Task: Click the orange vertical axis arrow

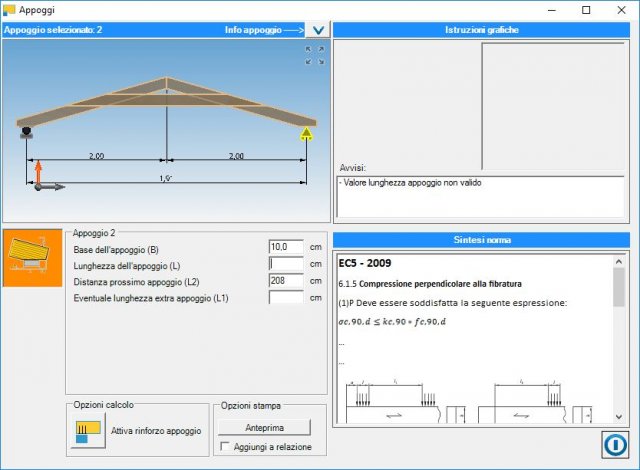Action: pyautogui.click(x=38, y=172)
